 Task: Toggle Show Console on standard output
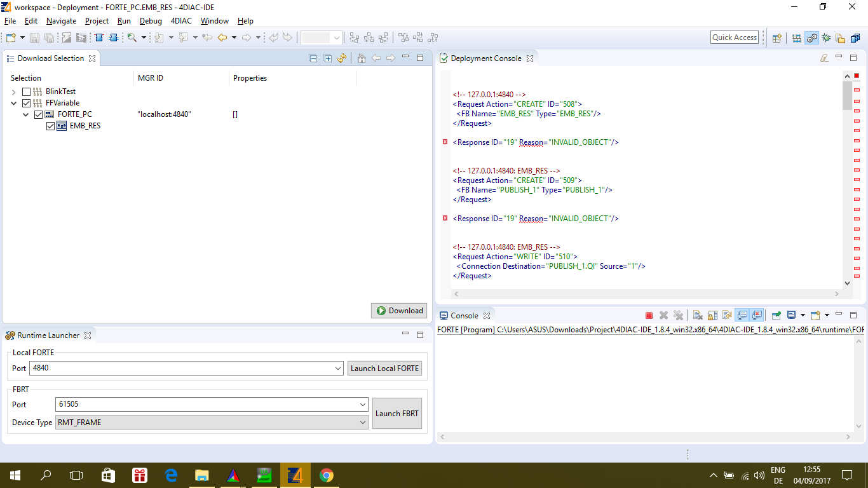click(742, 315)
